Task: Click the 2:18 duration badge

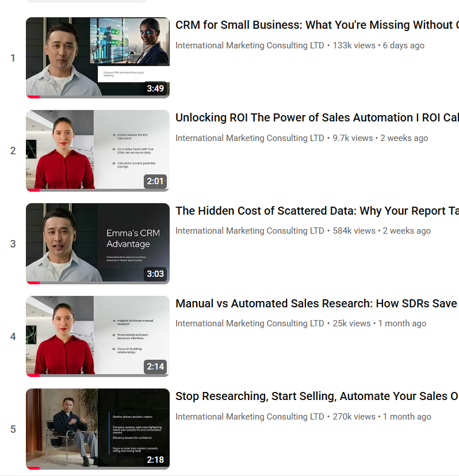Action: tap(155, 460)
